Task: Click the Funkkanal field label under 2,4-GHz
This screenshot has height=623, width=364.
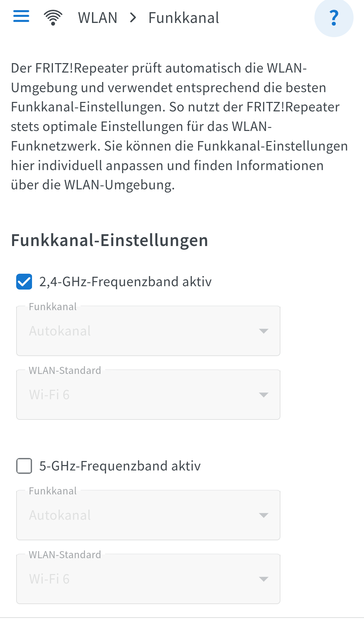Action: pos(53,307)
